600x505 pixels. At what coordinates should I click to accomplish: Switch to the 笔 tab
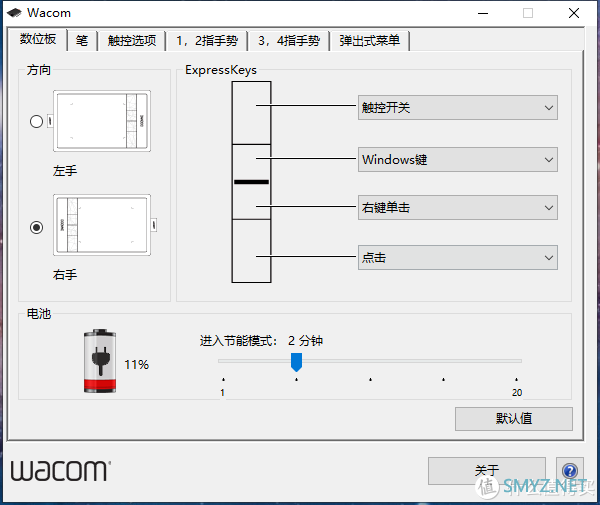coord(82,41)
